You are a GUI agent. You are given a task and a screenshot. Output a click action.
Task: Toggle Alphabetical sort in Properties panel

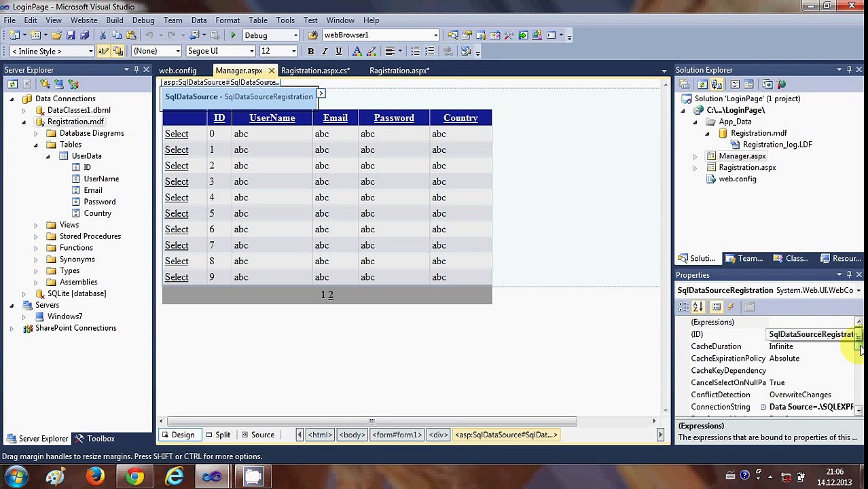pyautogui.click(x=698, y=307)
